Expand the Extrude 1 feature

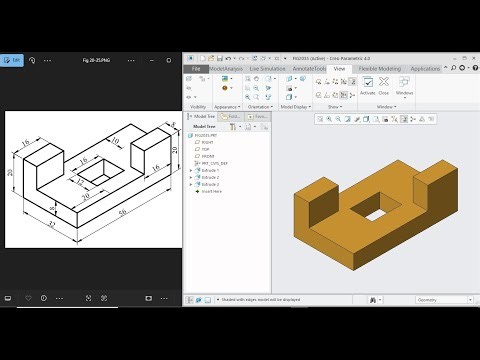click(x=191, y=170)
